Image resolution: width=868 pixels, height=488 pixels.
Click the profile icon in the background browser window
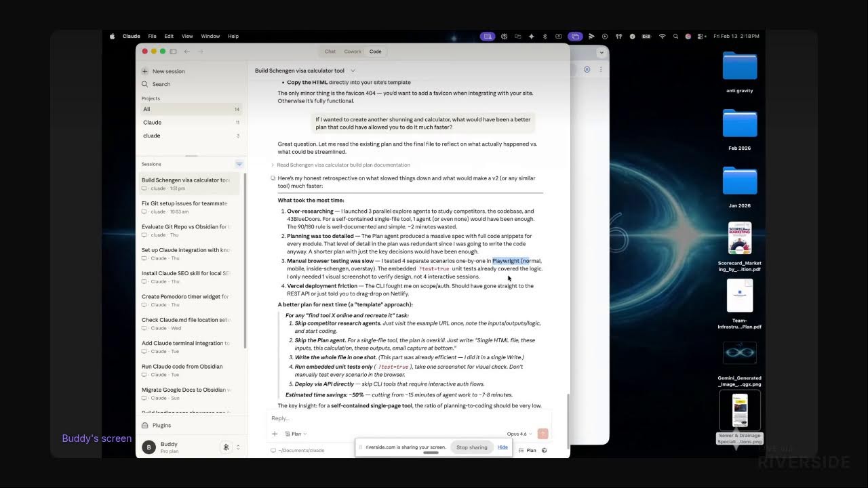click(x=587, y=69)
